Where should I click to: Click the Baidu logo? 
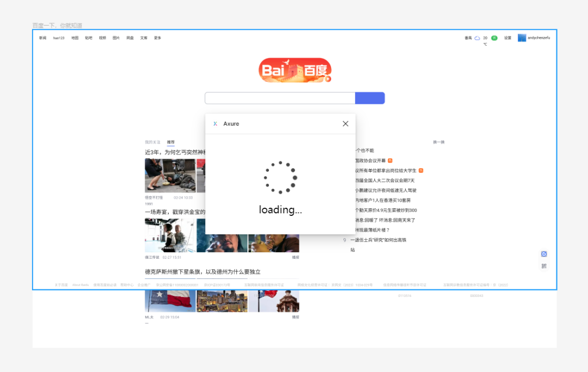295,70
